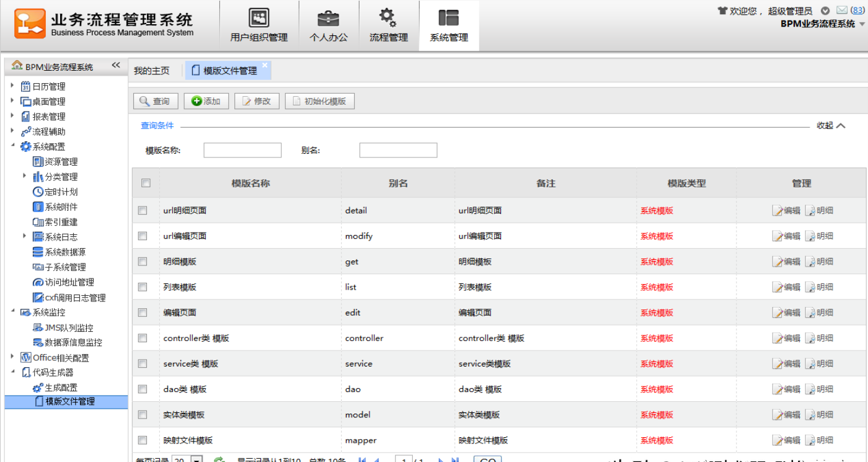The width and height of the screenshot is (868, 462).
Task: Toggle the select-all header checkbox
Action: click(146, 183)
